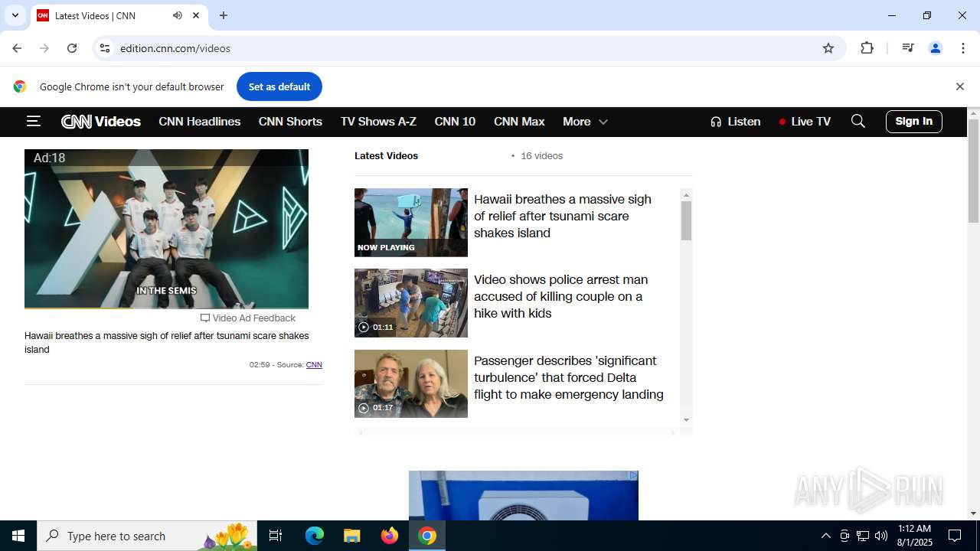Go forward in browser history

(44, 48)
